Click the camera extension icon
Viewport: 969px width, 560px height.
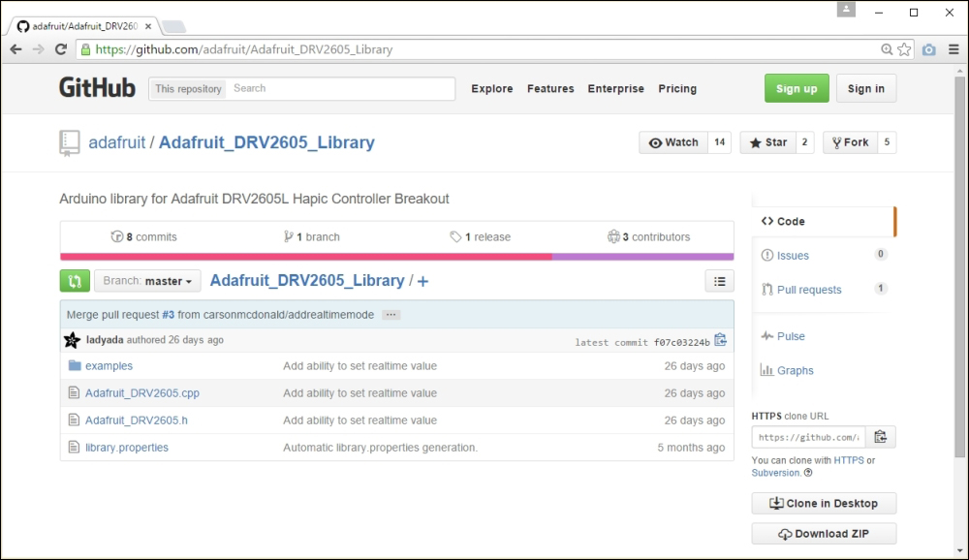929,49
